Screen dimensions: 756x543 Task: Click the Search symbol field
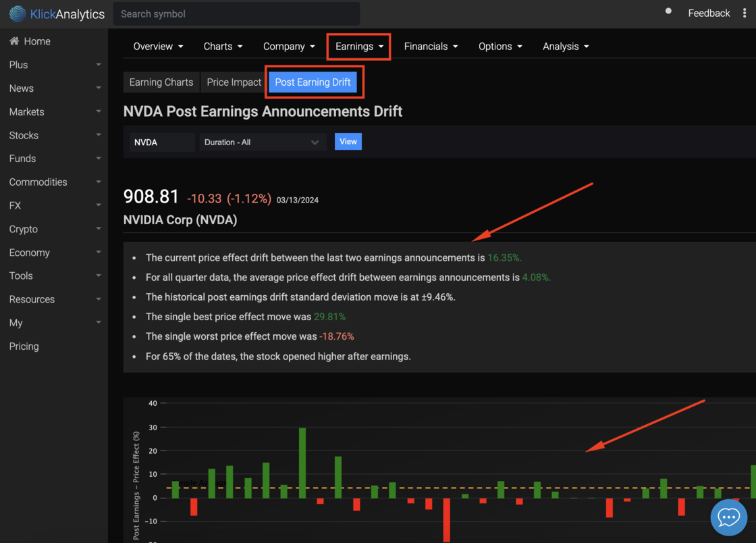[x=236, y=14]
